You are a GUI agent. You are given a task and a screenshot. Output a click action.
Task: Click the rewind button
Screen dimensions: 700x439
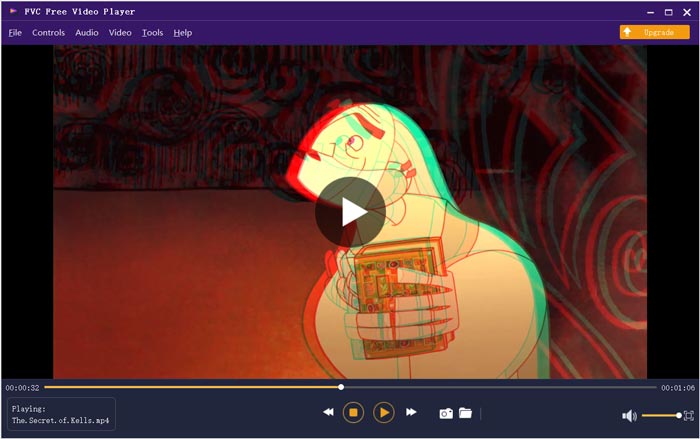coord(328,412)
